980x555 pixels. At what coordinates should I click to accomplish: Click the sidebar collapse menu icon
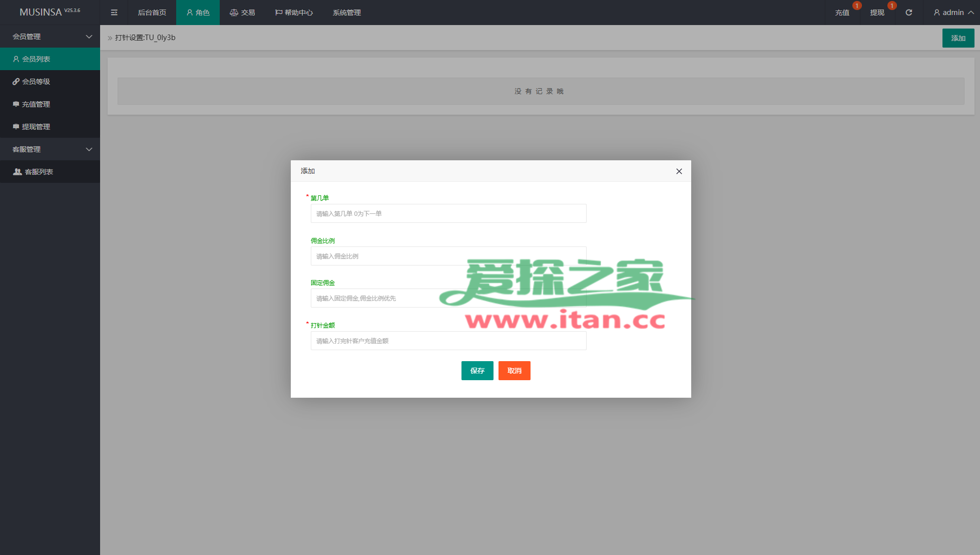[x=114, y=13]
